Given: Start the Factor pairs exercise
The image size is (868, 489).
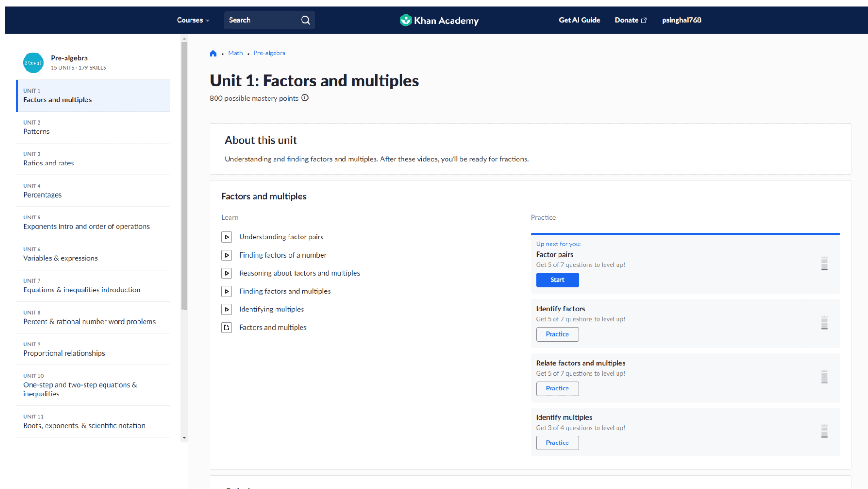Looking at the screenshot, I should (557, 280).
